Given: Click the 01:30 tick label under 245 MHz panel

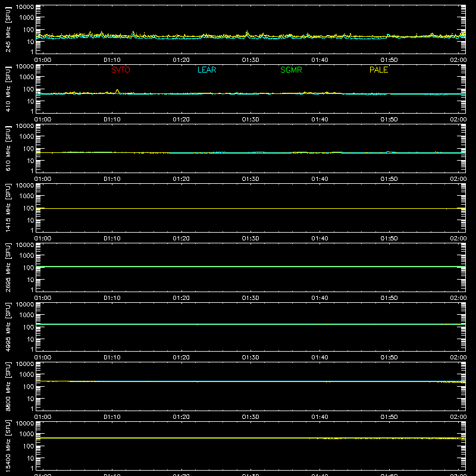Looking at the screenshot, I should (250, 60).
